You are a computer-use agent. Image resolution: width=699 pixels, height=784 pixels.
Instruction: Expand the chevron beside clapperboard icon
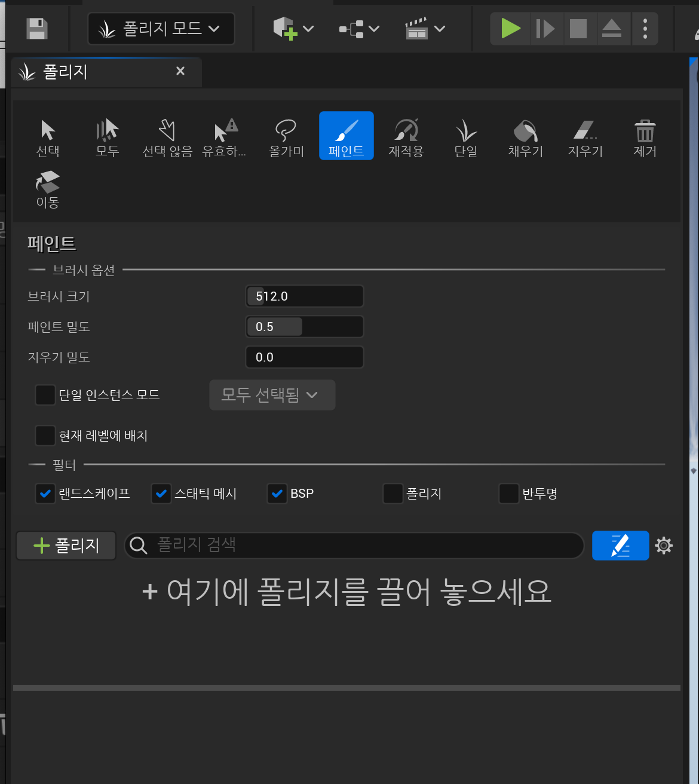(440, 28)
